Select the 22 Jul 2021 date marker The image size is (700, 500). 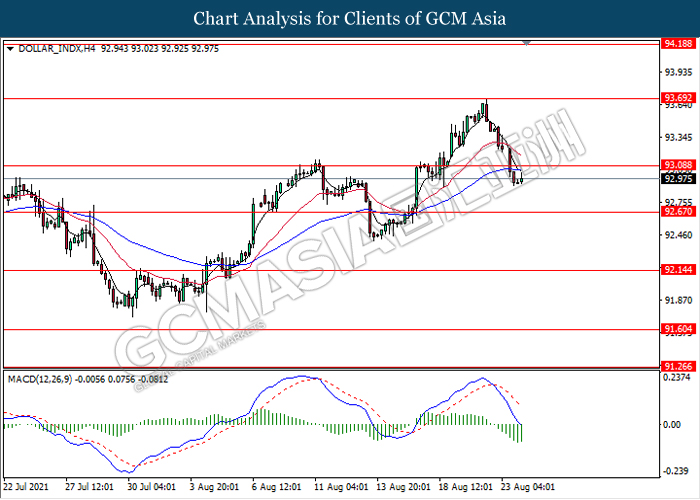click(27, 488)
